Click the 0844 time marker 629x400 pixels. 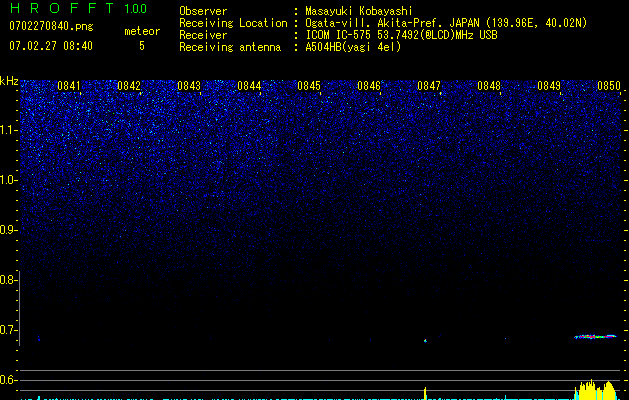coord(249,86)
